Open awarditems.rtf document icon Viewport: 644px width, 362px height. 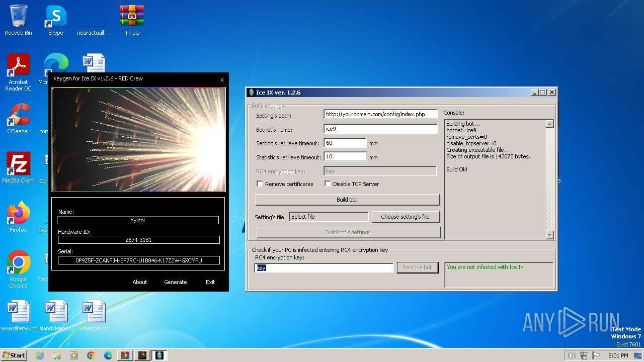[19, 315]
